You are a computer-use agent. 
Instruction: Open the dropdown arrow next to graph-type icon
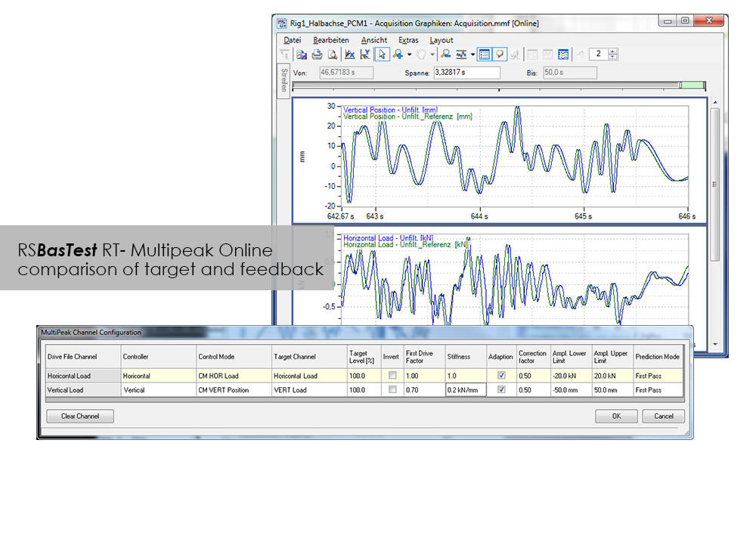click(x=472, y=54)
